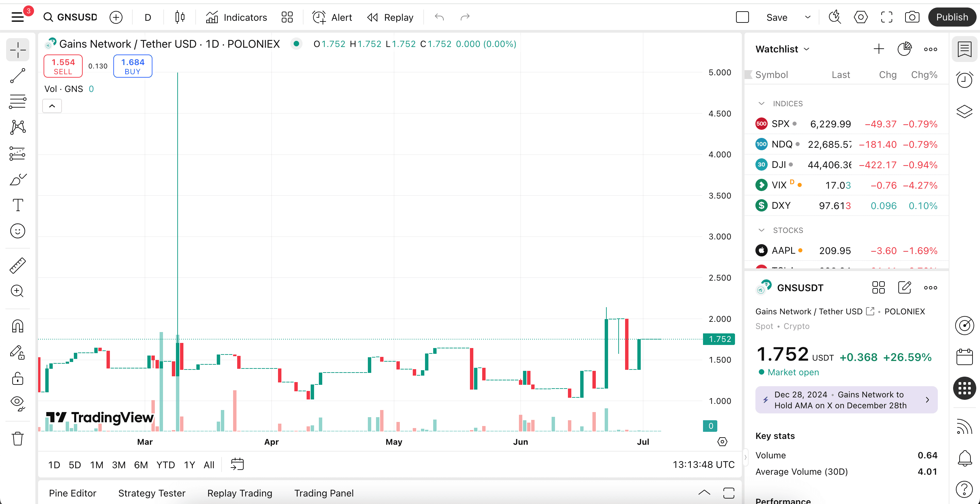Viewport: 980px width, 504px height.
Task: Select the All date range
Action: (x=209, y=465)
